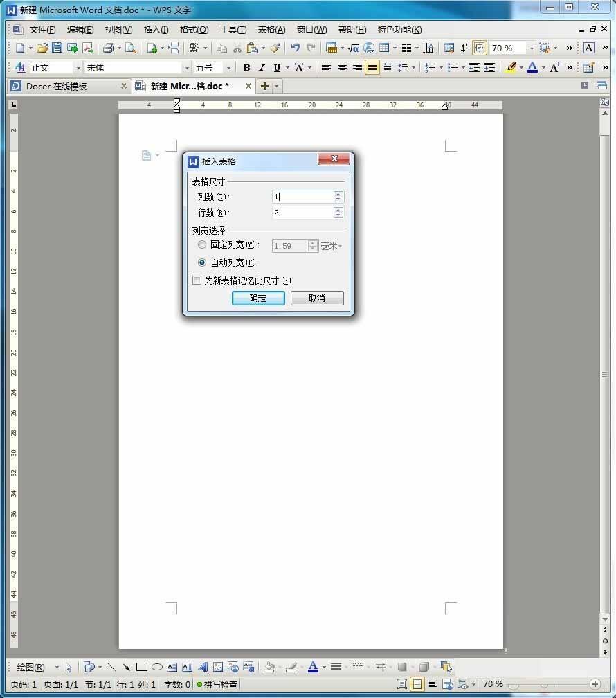Select the auto column width radio button
616x698 pixels.
pos(202,262)
